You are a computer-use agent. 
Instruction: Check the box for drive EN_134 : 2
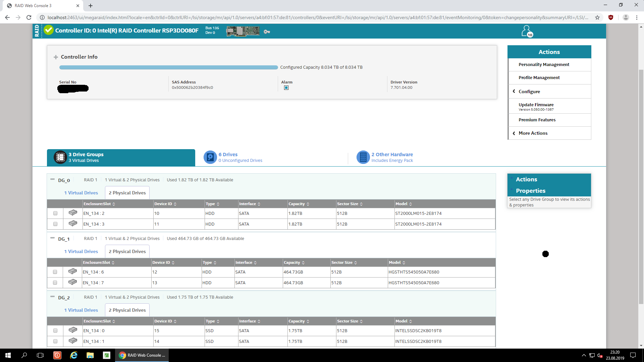[55, 213]
